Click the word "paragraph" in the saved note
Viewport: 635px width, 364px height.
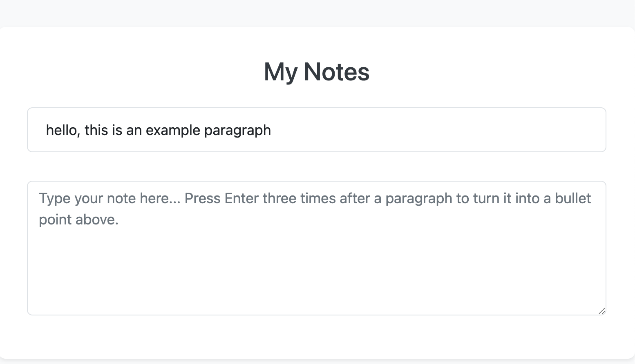pos(237,130)
